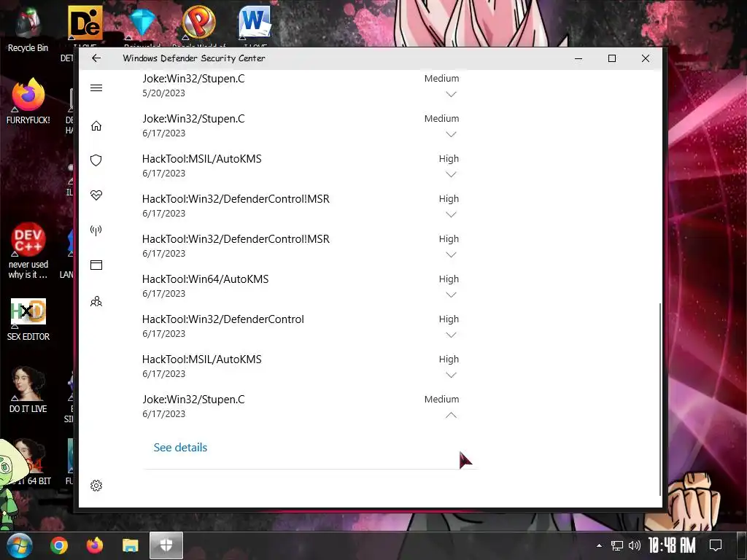The image size is (747, 560).
Task: Open the Windows Start orb
Action: pyautogui.click(x=20, y=545)
